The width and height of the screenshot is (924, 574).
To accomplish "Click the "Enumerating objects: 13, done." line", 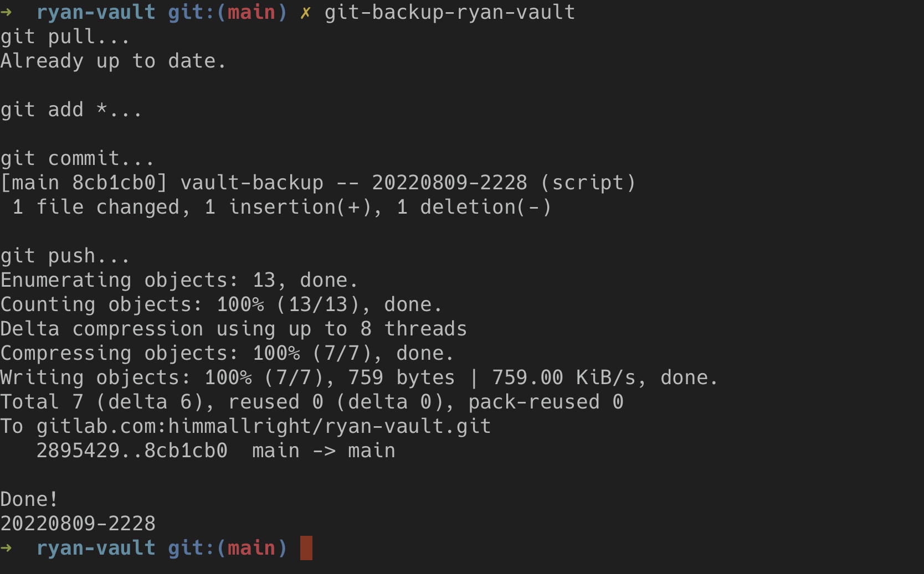I will point(179,280).
